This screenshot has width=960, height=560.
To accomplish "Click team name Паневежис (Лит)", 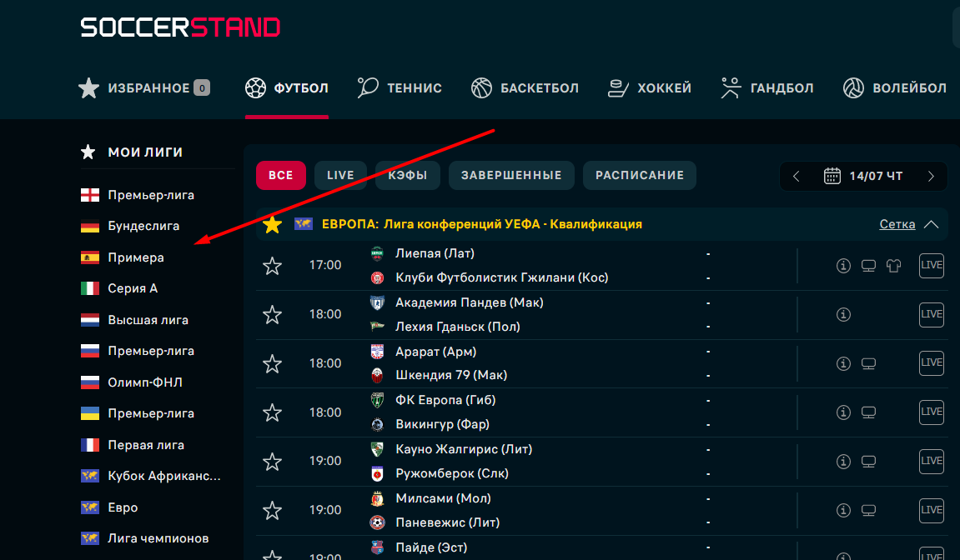I will coord(448,522).
